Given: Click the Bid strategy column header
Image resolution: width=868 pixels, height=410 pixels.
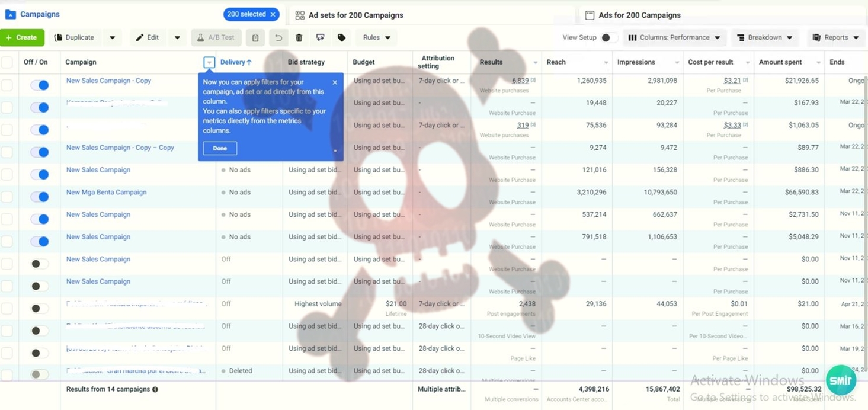Looking at the screenshot, I should pyautogui.click(x=306, y=62).
